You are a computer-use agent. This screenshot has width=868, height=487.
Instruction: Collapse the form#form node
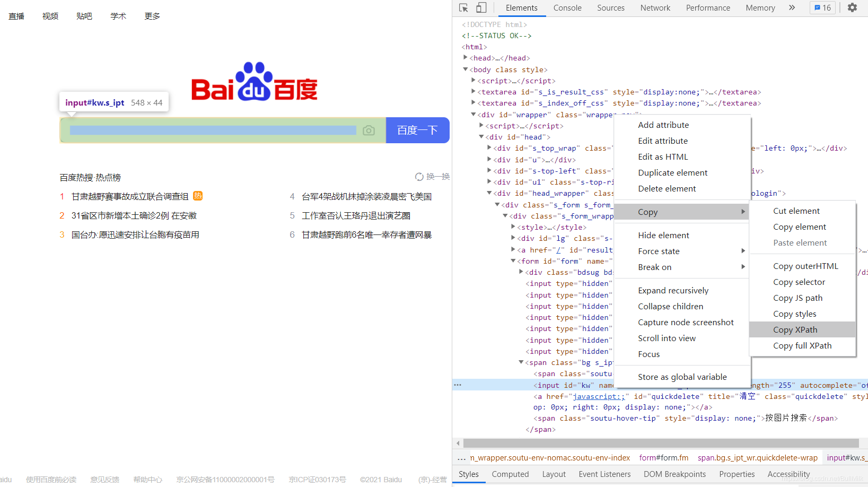pos(513,261)
